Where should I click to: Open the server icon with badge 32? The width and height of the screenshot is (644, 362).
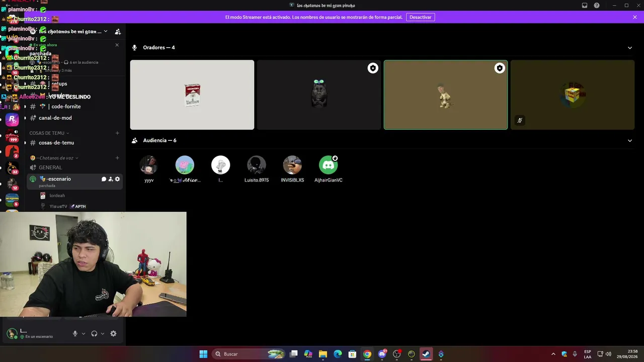coord(12,167)
